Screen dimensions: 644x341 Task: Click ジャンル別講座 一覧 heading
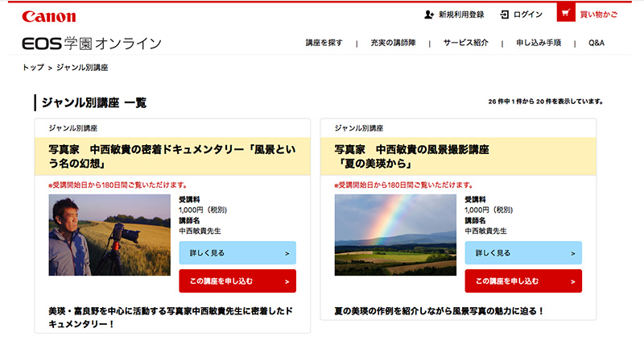pos(94,103)
